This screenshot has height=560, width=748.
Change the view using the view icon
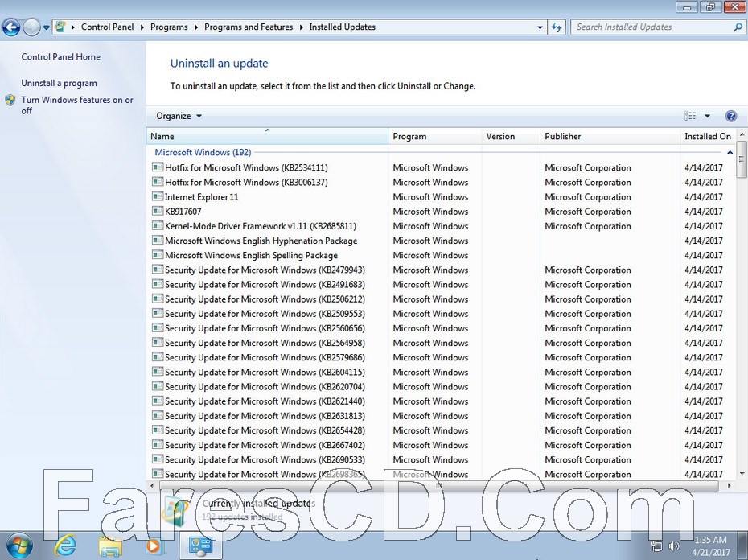pos(690,116)
